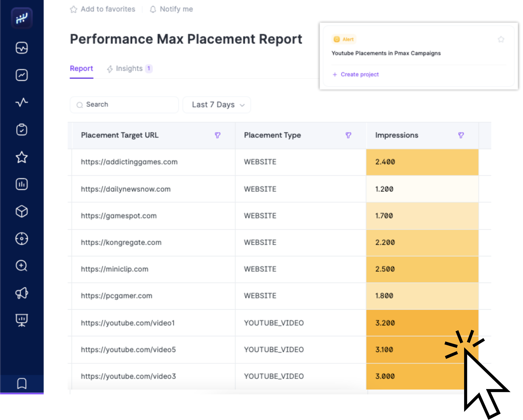
Task: Open the bookmark icon at sidebar bottom
Action: coord(22,383)
